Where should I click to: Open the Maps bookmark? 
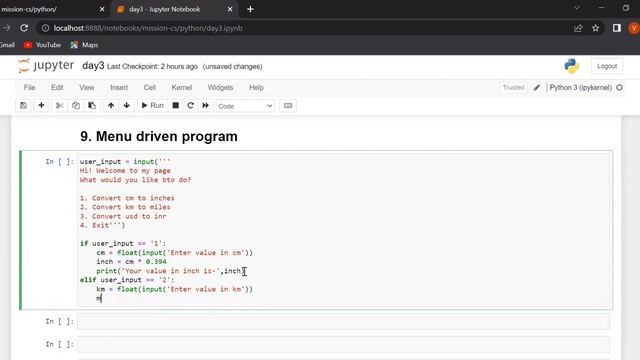(84, 45)
